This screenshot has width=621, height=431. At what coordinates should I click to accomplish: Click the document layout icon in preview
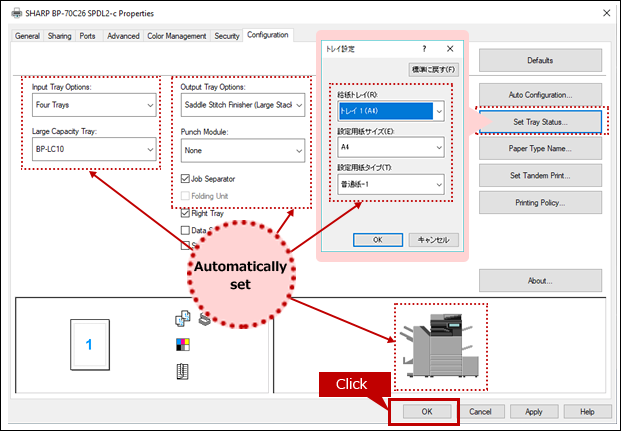point(182,372)
